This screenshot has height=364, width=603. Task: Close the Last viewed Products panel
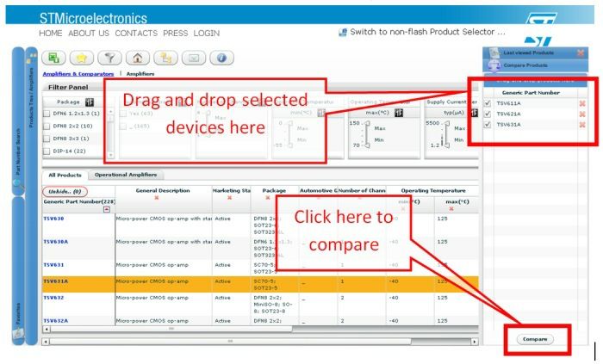pyautogui.click(x=581, y=53)
